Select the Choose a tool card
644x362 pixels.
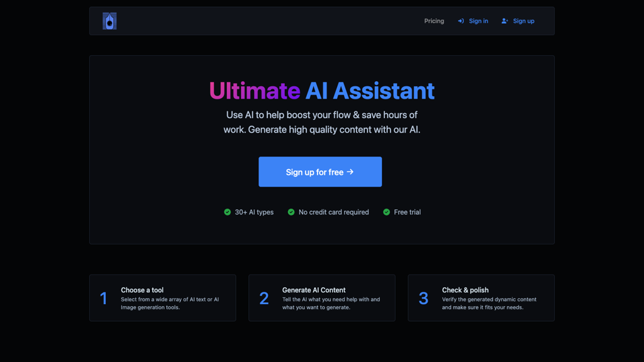point(162,298)
